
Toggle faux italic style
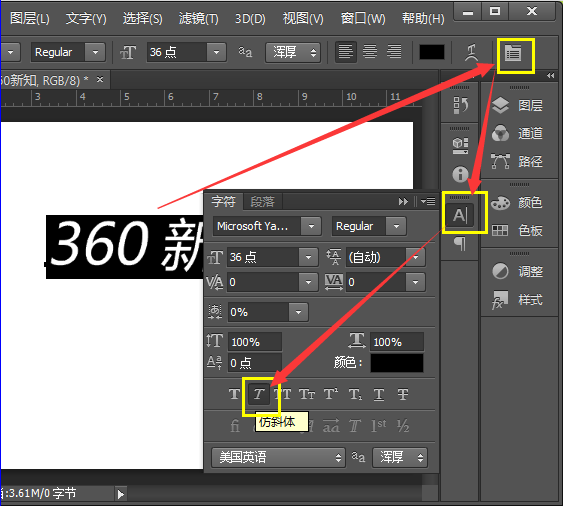(x=259, y=394)
